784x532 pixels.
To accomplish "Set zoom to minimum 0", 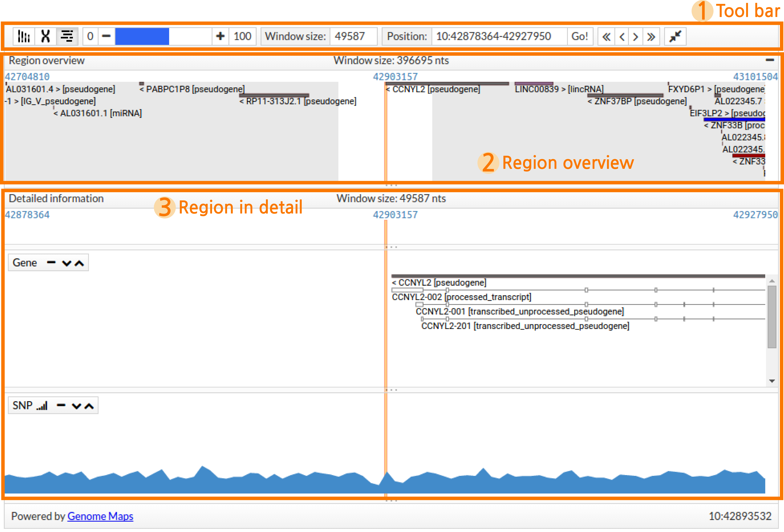I will pos(90,36).
